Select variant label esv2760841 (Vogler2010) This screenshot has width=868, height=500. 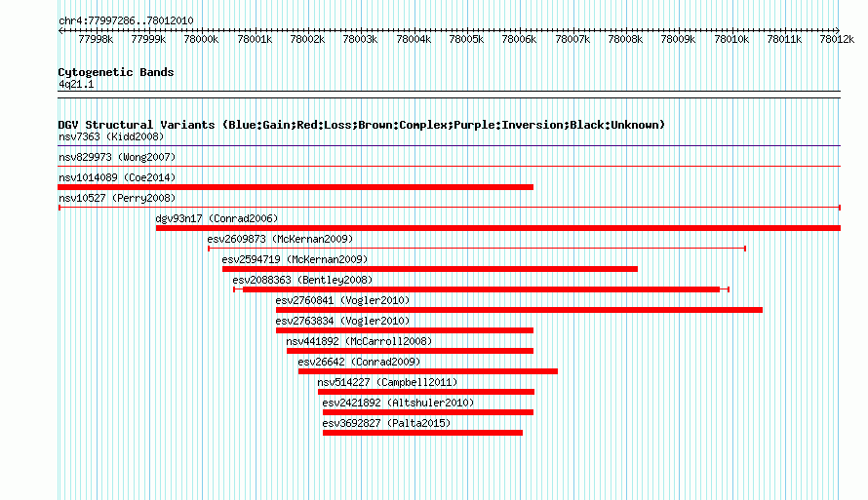pyautogui.click(x=342, y=300)
